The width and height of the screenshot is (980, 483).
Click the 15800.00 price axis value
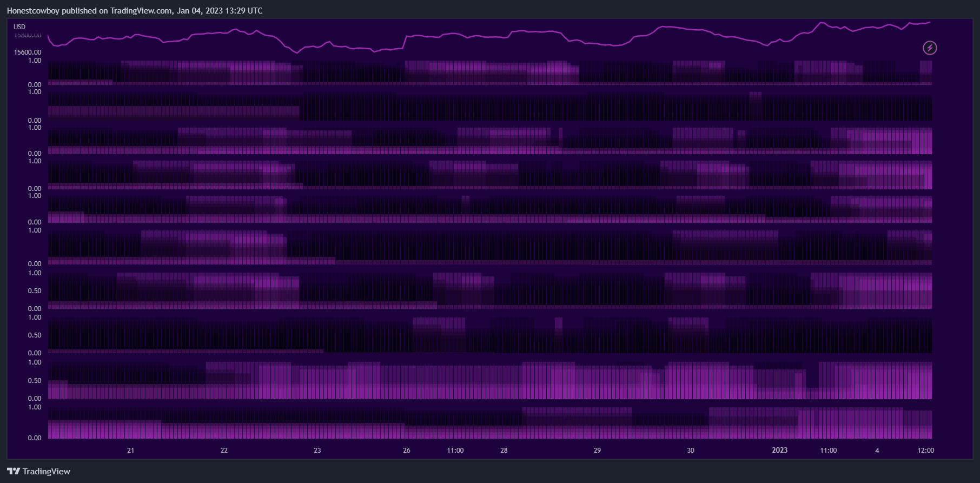tap(28, 35)
